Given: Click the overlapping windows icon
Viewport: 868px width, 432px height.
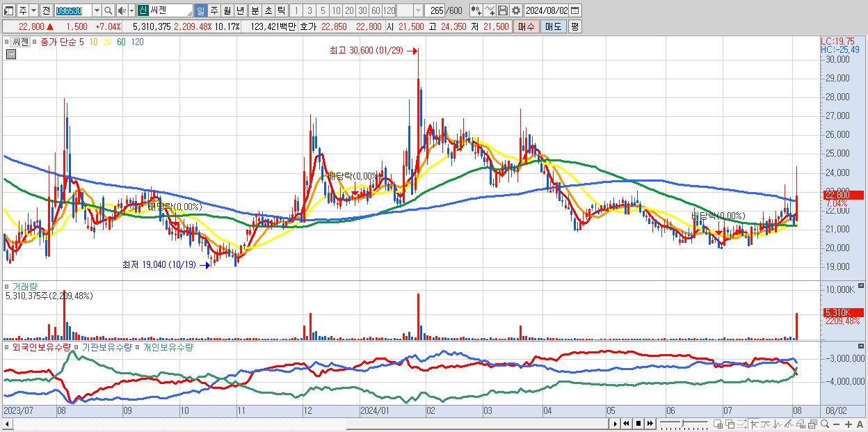Looking at the screenshot, I should [730, 424].
